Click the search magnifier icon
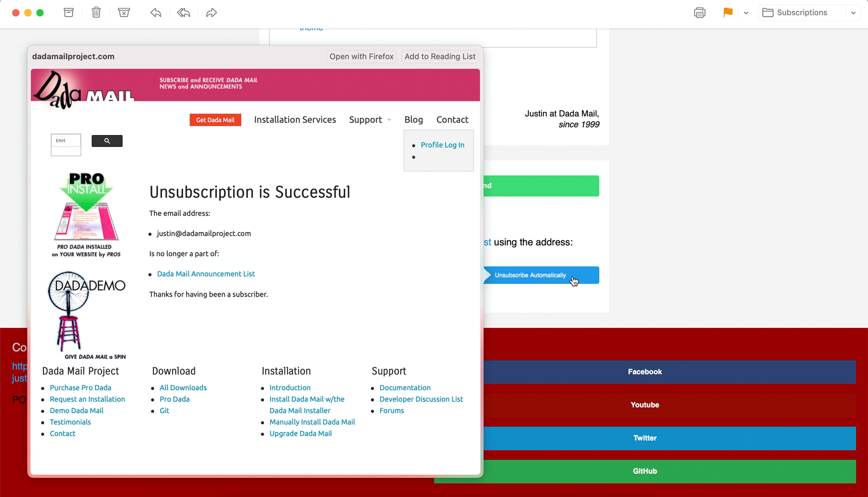 pyautogui.click(x=107, y=141)
